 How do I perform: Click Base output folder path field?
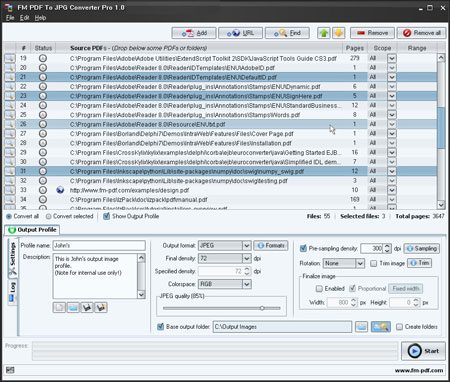pos(282,327)
